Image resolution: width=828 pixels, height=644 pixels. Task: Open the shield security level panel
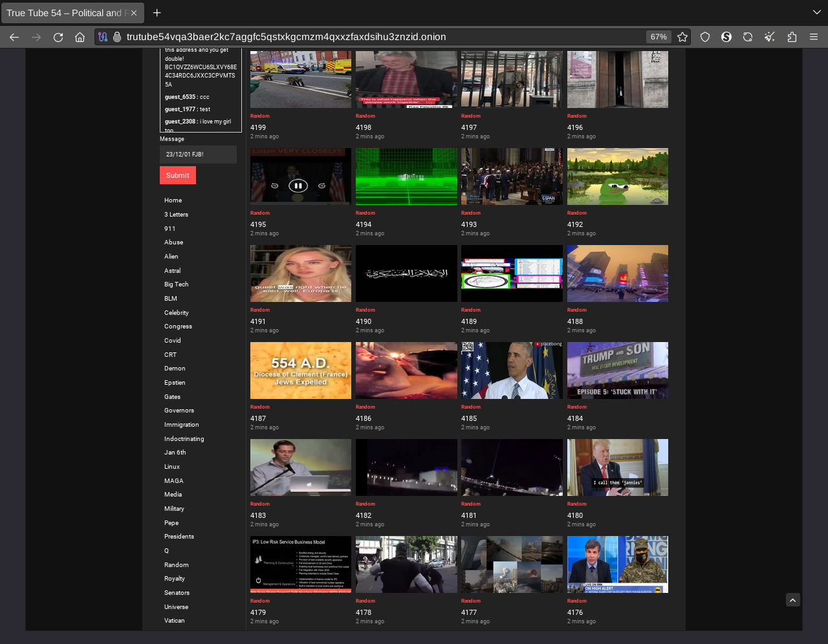[705, 37]
